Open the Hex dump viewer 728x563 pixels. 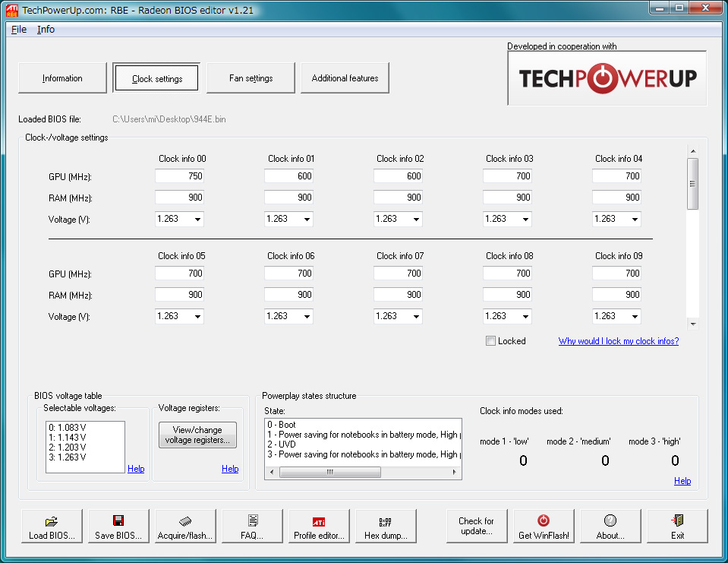pyautogui.click(x=386, y=527)
